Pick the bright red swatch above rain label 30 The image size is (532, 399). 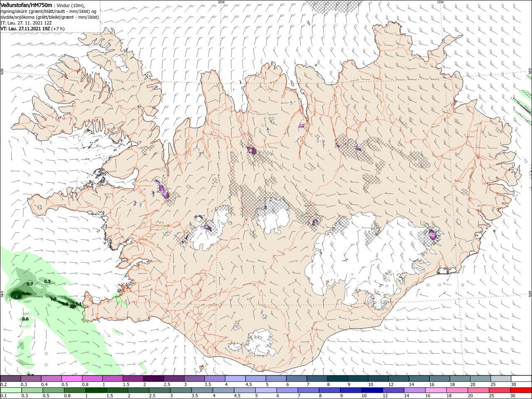(x=520, y=390)
